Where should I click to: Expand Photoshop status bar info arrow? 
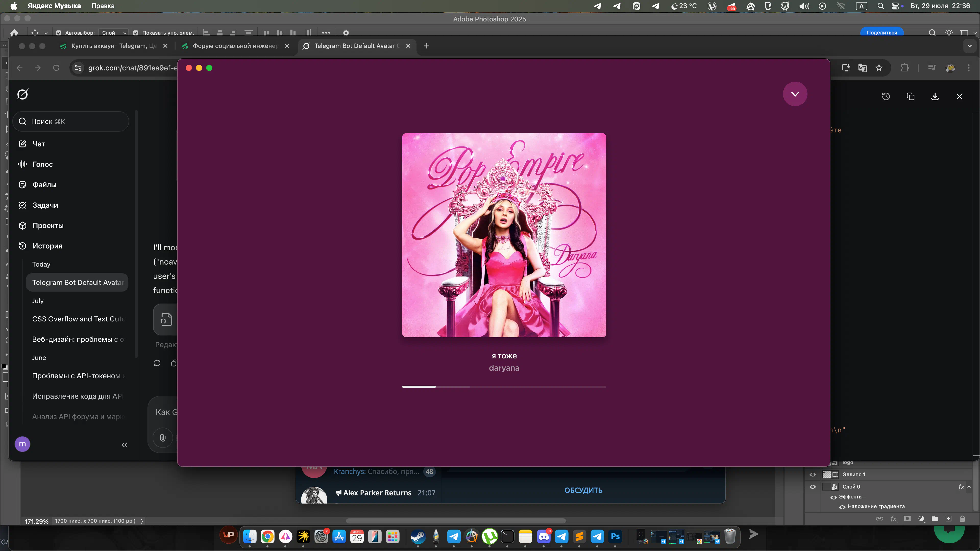click(x=142, y=521)
